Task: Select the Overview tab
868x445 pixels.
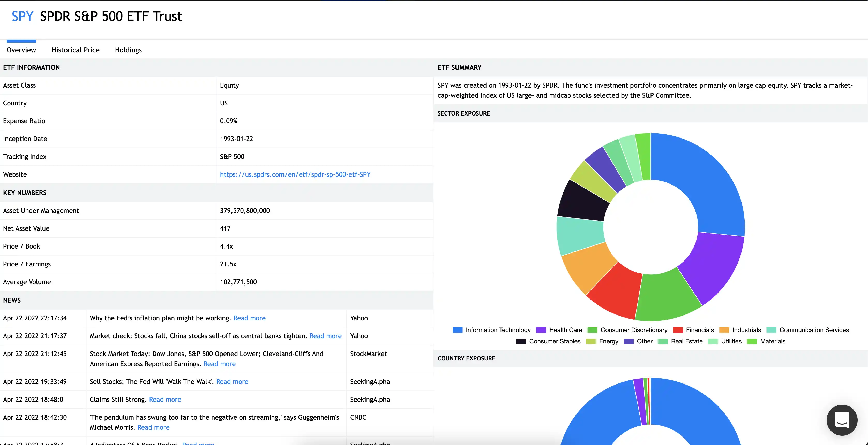Action: pos(21,50)
